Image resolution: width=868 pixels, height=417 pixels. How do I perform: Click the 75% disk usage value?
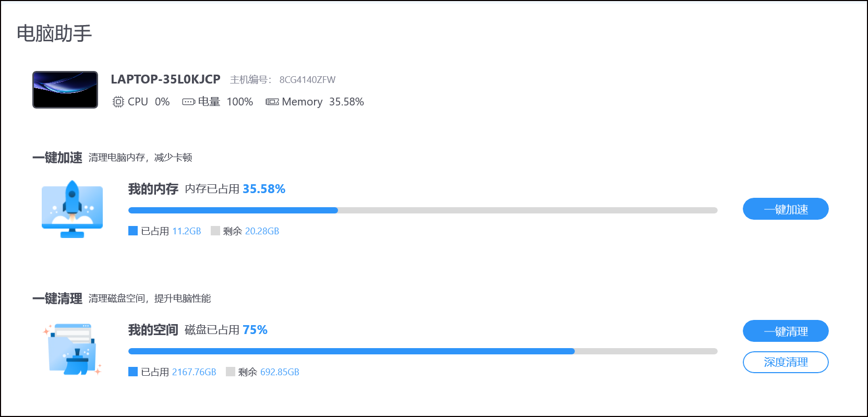255,330
